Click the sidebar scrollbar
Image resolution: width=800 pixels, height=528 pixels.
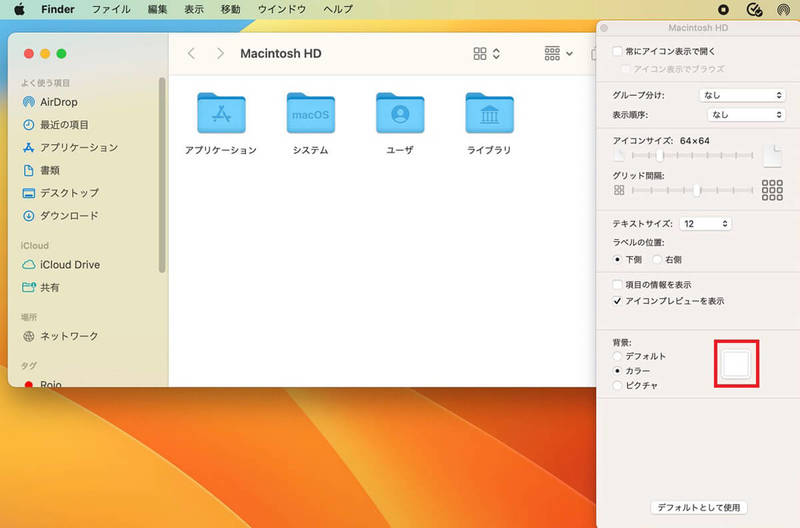point(162,175)
